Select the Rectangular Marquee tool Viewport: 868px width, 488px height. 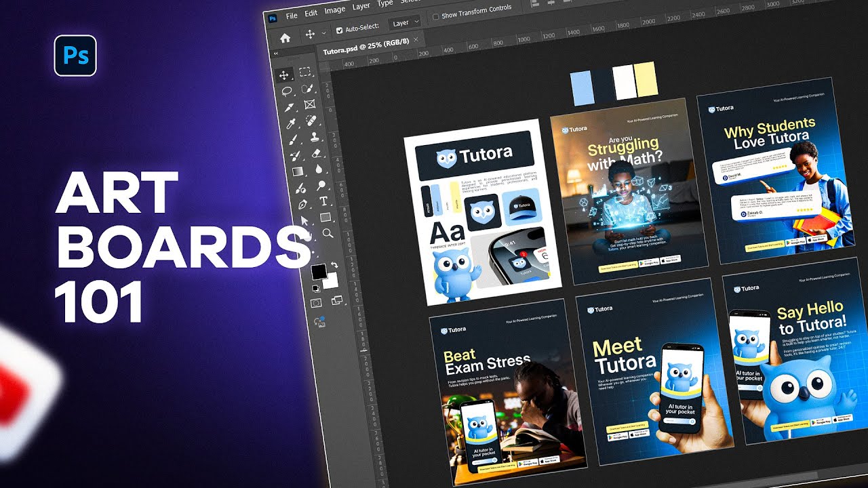coord(305,72)
